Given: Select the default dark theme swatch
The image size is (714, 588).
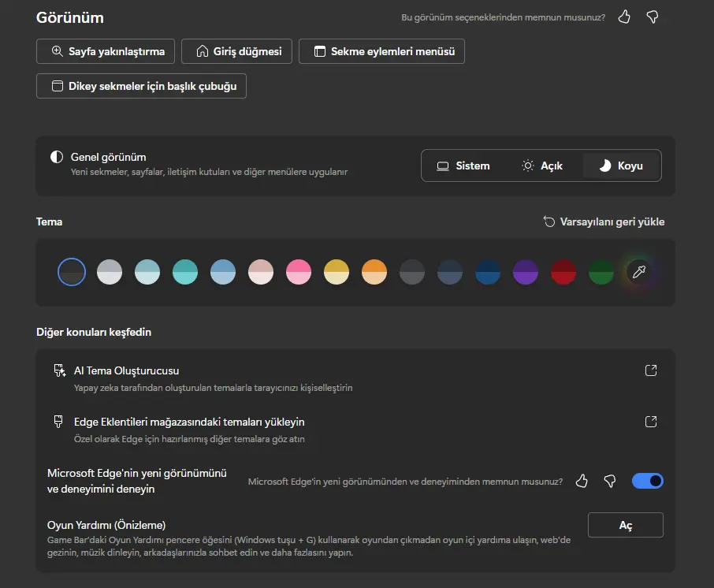Looking at the screenshot, I should click(72, 272).
